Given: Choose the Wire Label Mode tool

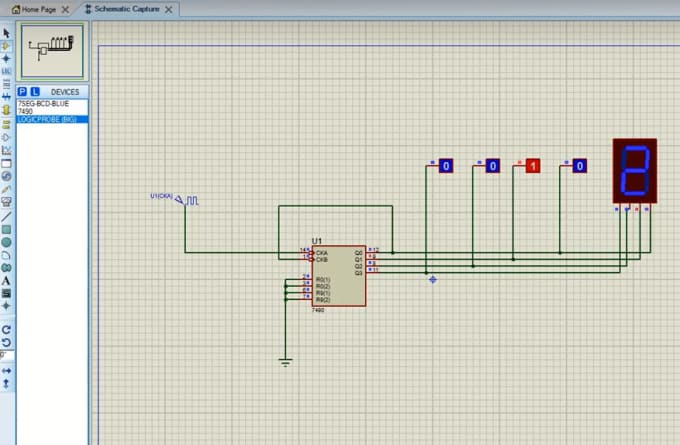Looking at the screenshot, I should click(6, 71).
